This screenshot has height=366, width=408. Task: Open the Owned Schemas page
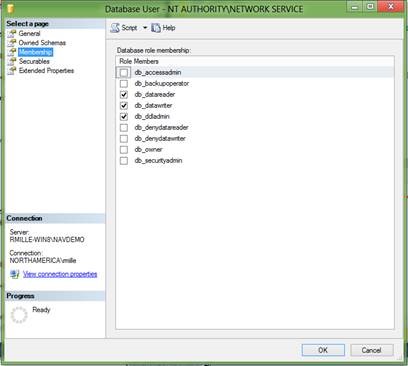(x=42, y=43)
